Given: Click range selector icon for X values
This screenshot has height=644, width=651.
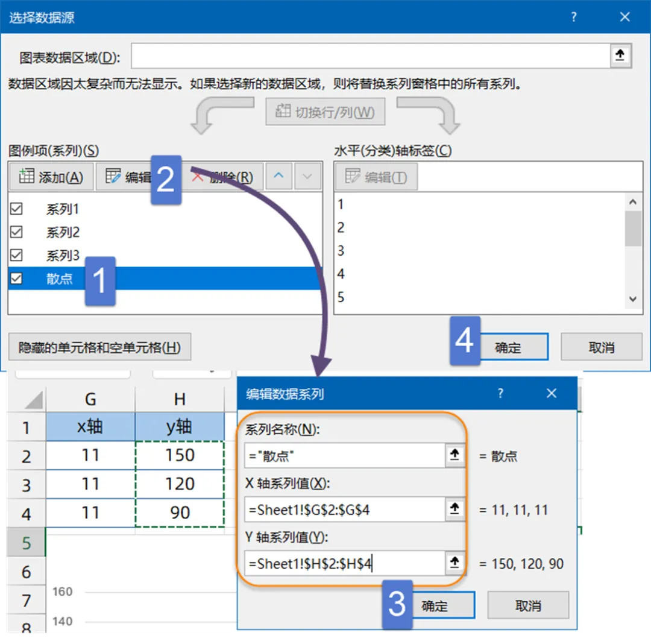Looking at the screenshot, I should pyautogui.click(x=454, y=510).
